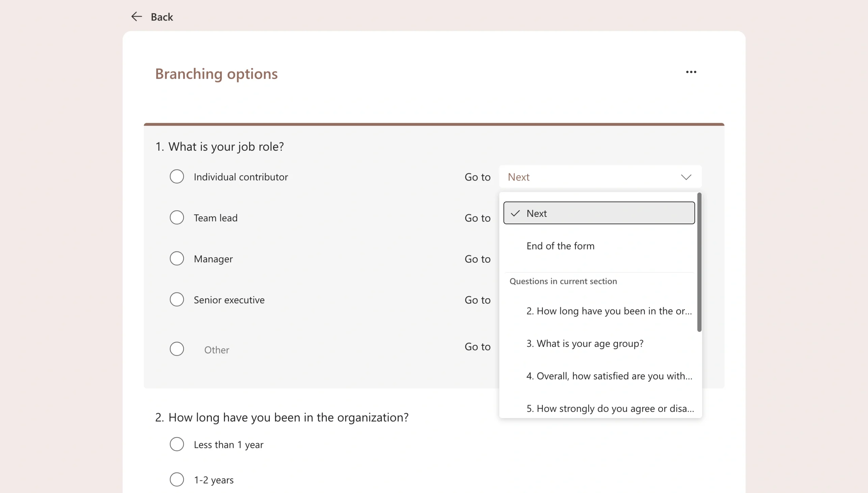Select the Individual contributor radio button
The width and height of the screenshot is (868, 493).
coord(177,177)
